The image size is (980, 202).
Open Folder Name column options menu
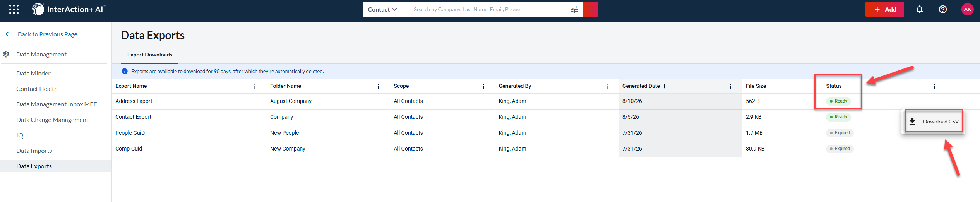[x=378, y=86]
